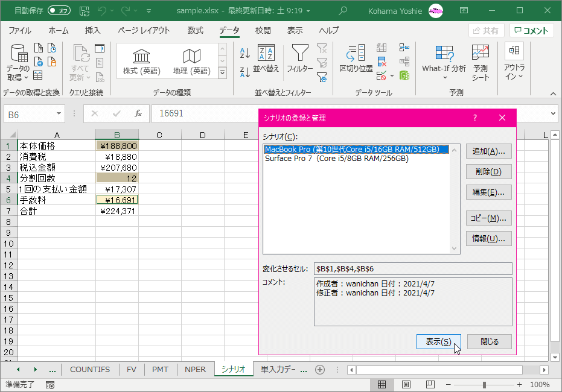
Task: Select the COUNTIFS sheet tab
Action: [90, 370]
